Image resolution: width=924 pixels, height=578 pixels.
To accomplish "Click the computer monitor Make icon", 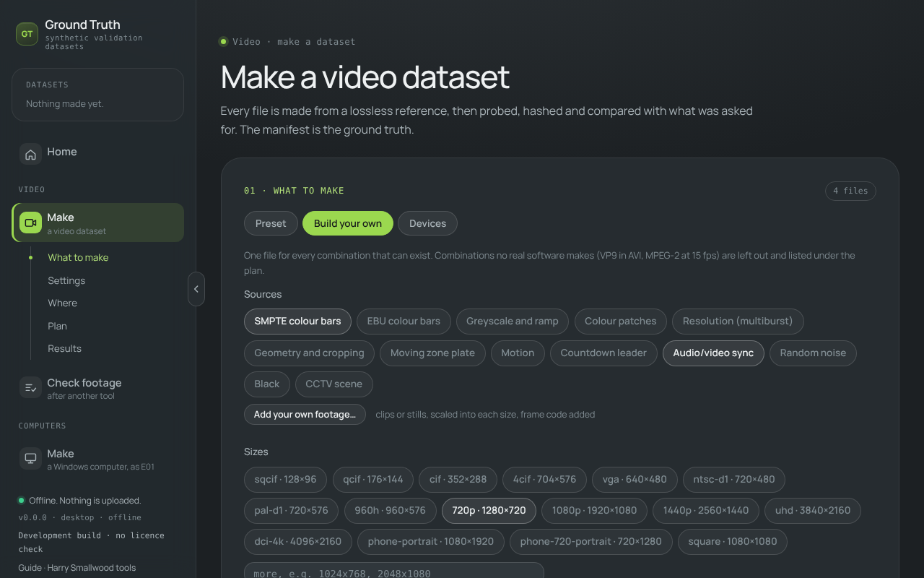I will pyautogui.click(x=30, y=458).
